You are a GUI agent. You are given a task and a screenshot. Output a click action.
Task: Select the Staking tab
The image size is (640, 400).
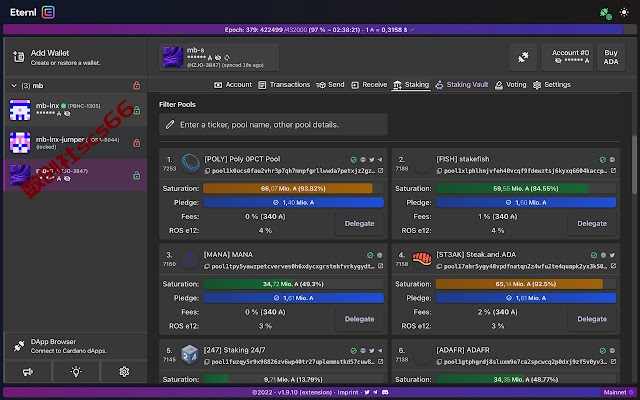point(411,85)
